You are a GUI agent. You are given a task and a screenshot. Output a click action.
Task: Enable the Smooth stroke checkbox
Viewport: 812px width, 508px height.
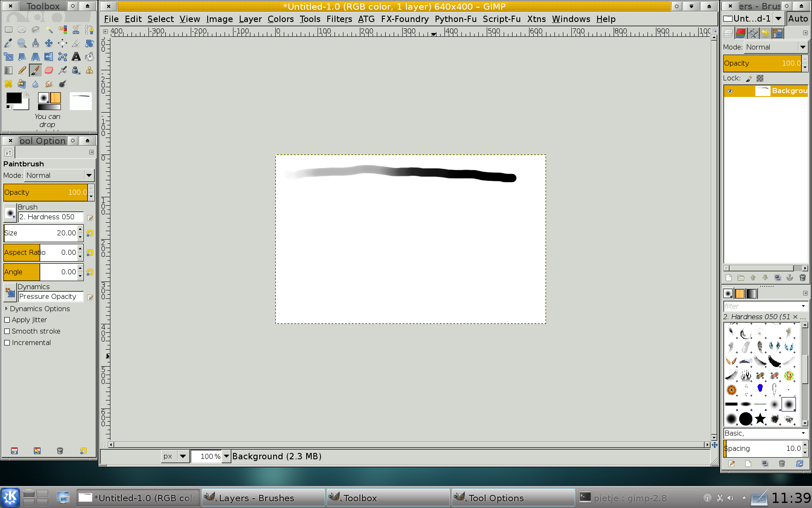pos(7,331)
